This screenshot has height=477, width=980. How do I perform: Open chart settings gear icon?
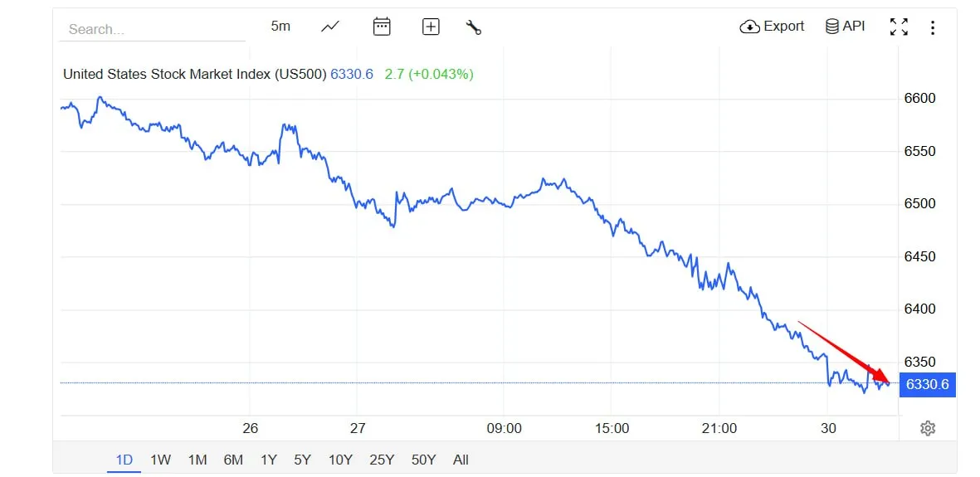tap(928, 428)
